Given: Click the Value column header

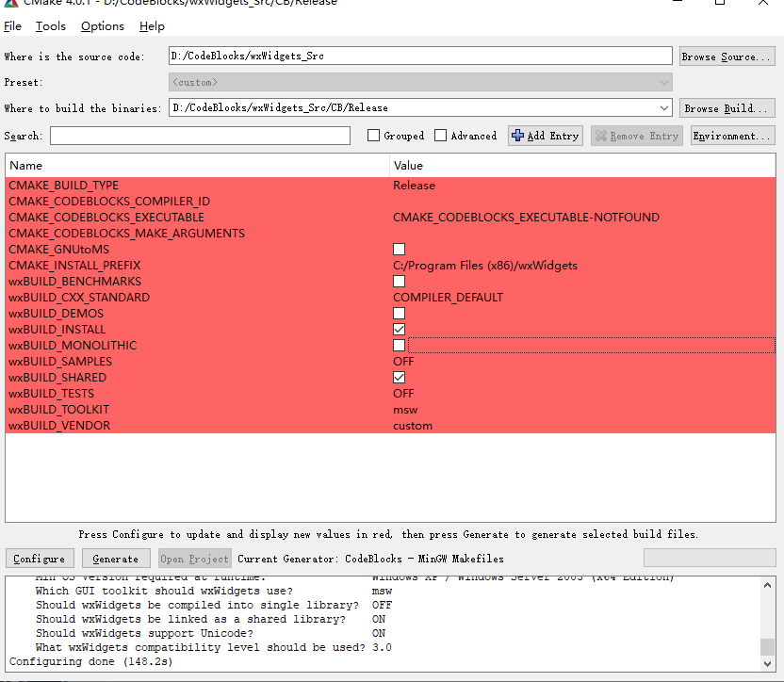Looking at the screenshot, I should tap(582, 166).
